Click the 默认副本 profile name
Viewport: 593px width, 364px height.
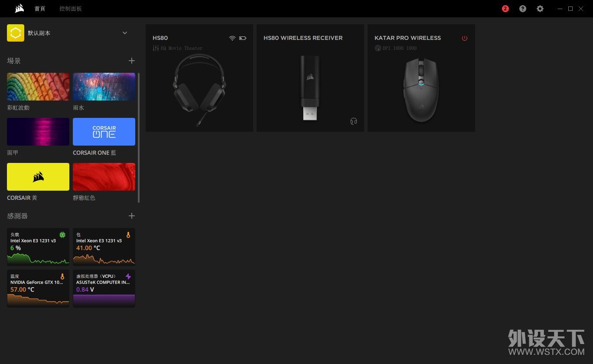click(x=39, y=33)
